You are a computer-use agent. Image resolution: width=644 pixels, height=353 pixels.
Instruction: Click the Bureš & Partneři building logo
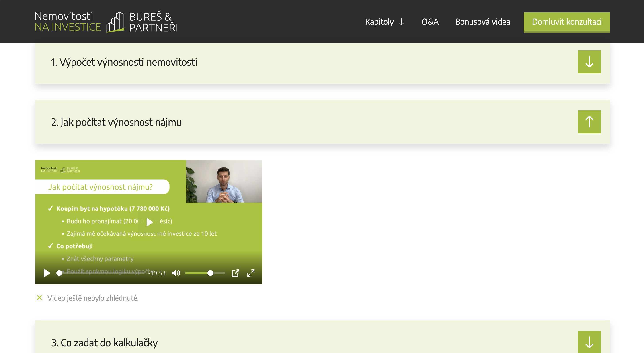(142, 22)
